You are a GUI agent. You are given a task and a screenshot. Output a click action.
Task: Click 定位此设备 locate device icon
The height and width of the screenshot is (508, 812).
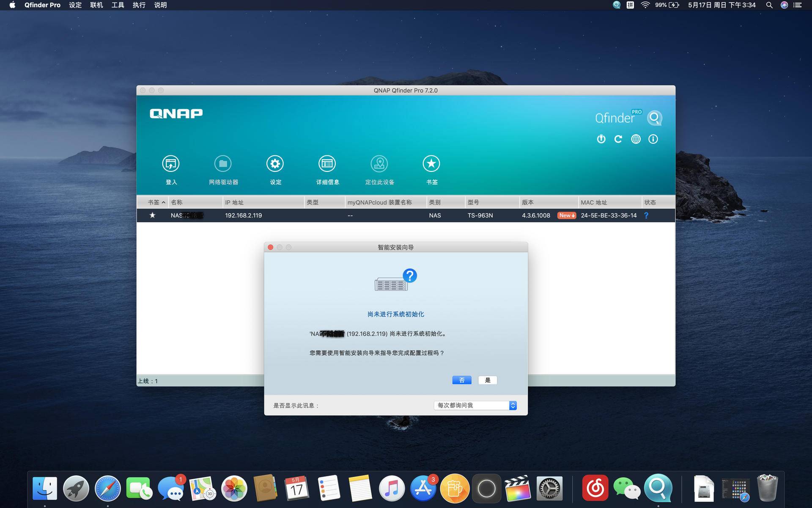click(x=379, y=164)
